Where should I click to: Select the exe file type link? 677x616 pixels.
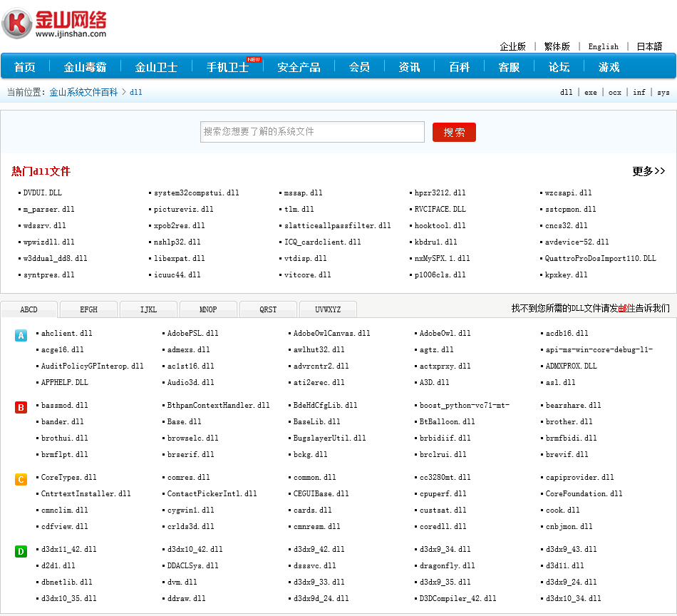coord(591,93)
